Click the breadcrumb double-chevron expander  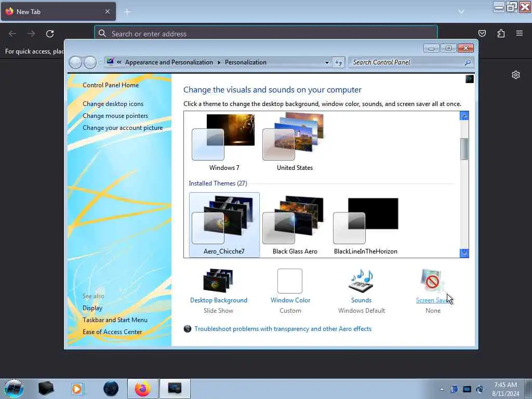pyautogui.click(x=119, y=62)
